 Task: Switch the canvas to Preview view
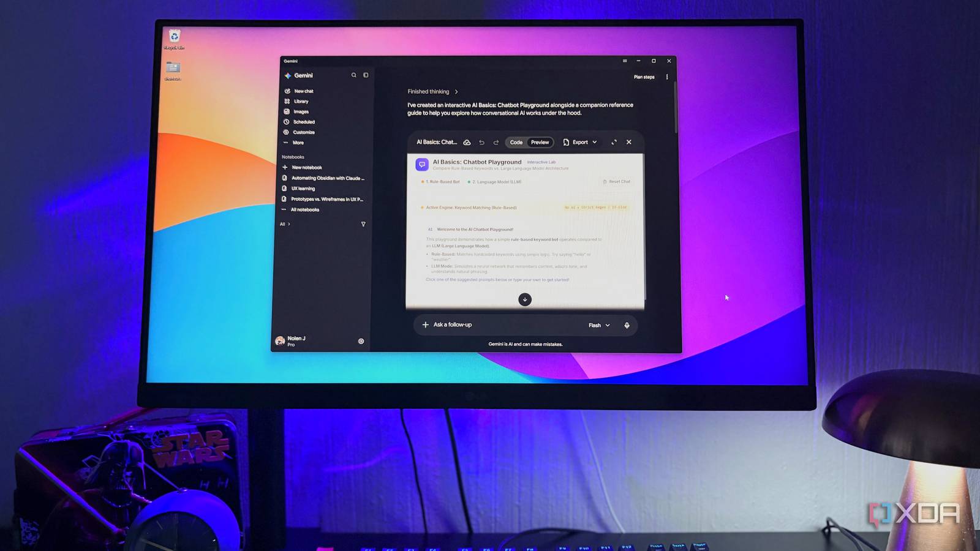540,142
